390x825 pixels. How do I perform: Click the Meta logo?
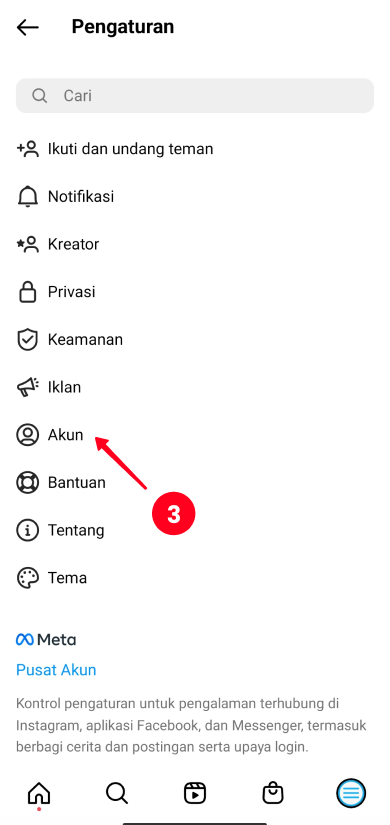[46, 640]
